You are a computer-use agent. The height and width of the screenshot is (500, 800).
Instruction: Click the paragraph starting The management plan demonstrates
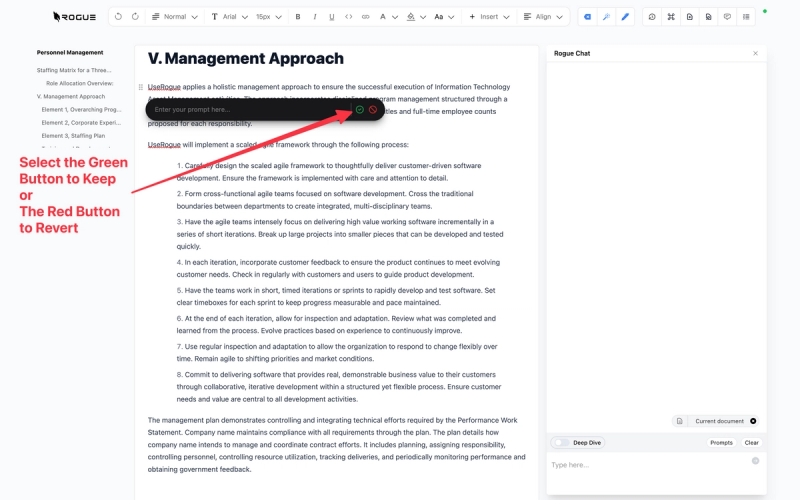coord(336,445)
